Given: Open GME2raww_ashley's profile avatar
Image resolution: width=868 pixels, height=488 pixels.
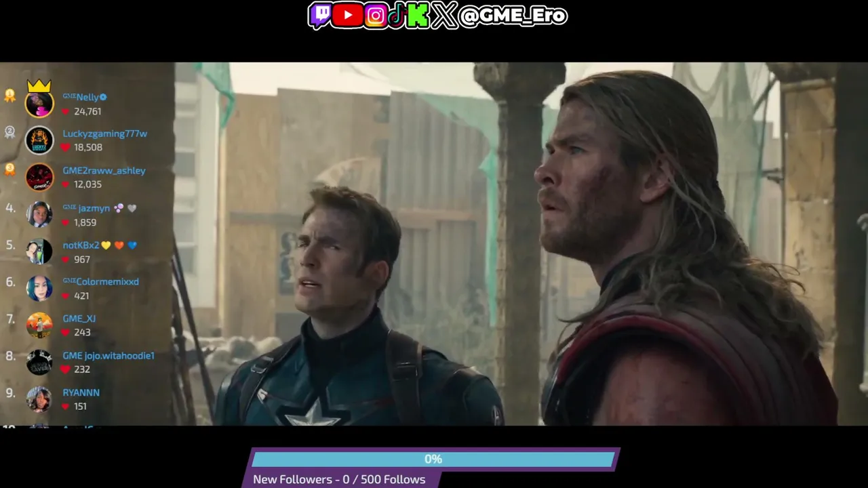Looking at the screenshot, I should [39, 178].
